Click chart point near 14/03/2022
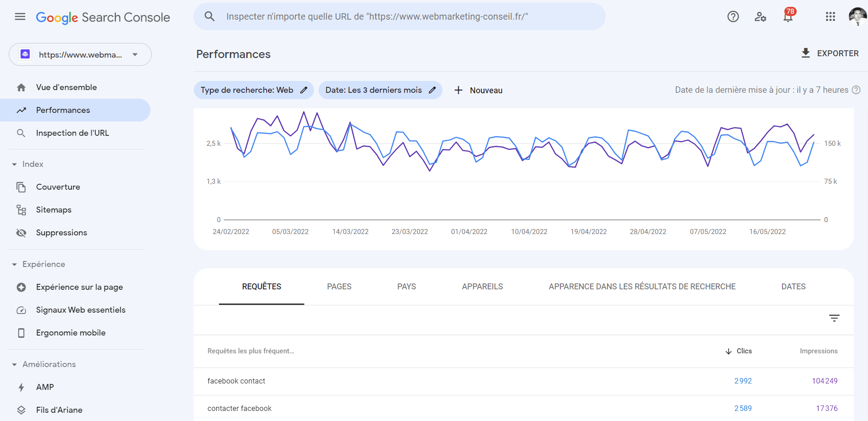The image size is (868, 421). [x=350, y=123]
